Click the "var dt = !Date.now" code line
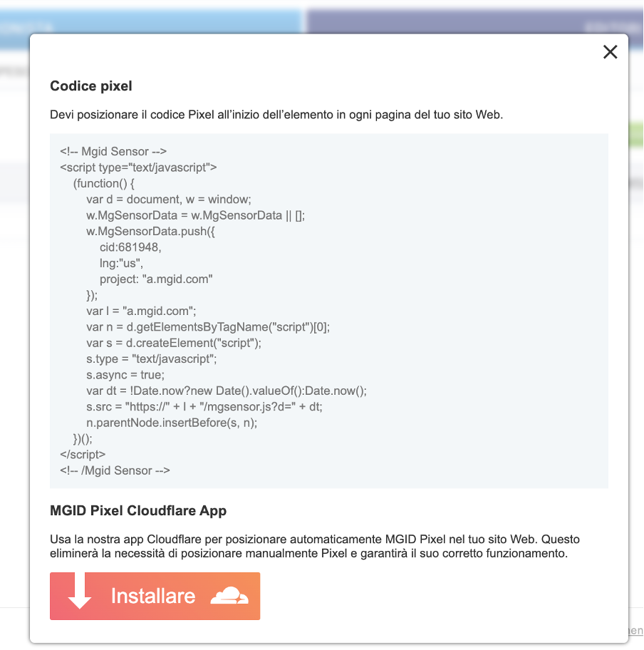Screen dimensions: 644x650 click(227, 391)
